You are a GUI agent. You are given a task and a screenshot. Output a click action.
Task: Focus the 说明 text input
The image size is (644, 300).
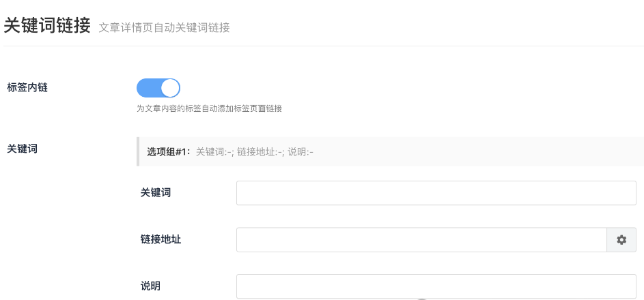pyautogui.click(x=436, y=286)
